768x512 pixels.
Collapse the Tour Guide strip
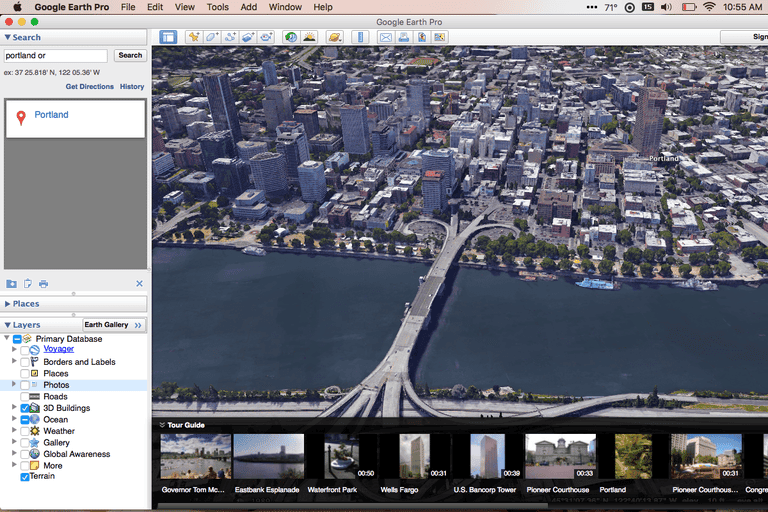tap(162, 425)
